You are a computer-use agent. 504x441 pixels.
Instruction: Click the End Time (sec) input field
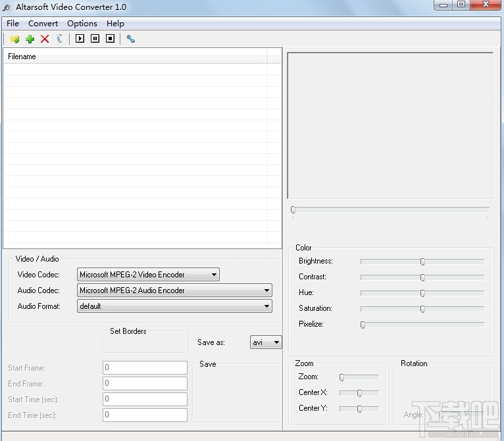click(145, 415)
